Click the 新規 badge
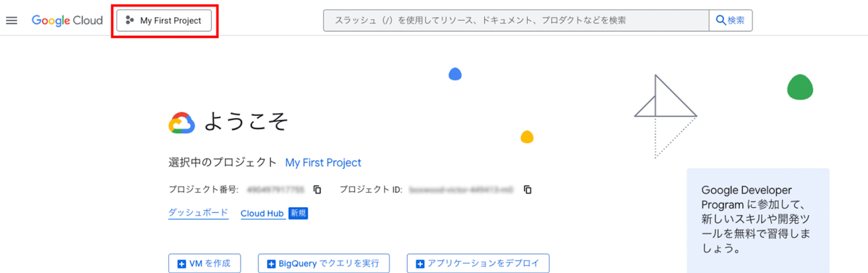 [x=298, y=213]
